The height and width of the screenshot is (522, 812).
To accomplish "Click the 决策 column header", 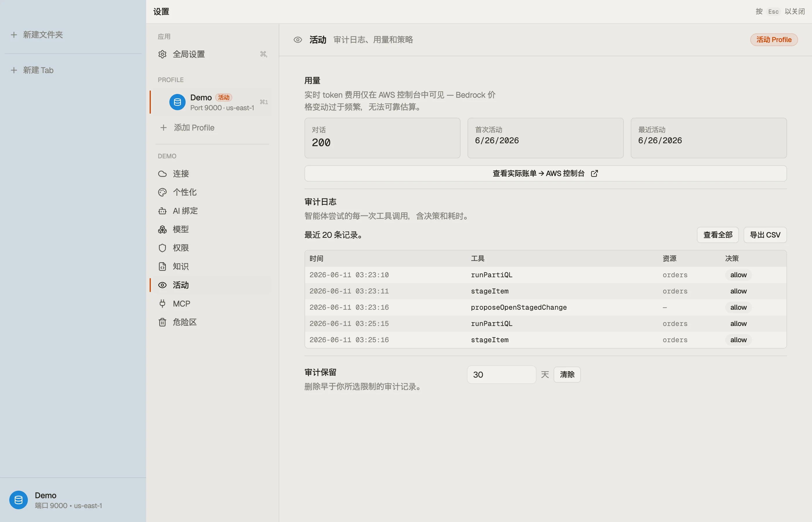I will click(x=732, y=259).
